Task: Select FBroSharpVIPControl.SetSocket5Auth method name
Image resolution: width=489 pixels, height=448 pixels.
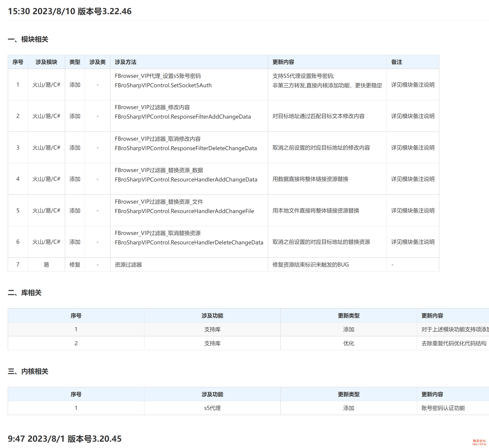Action: 163,85
